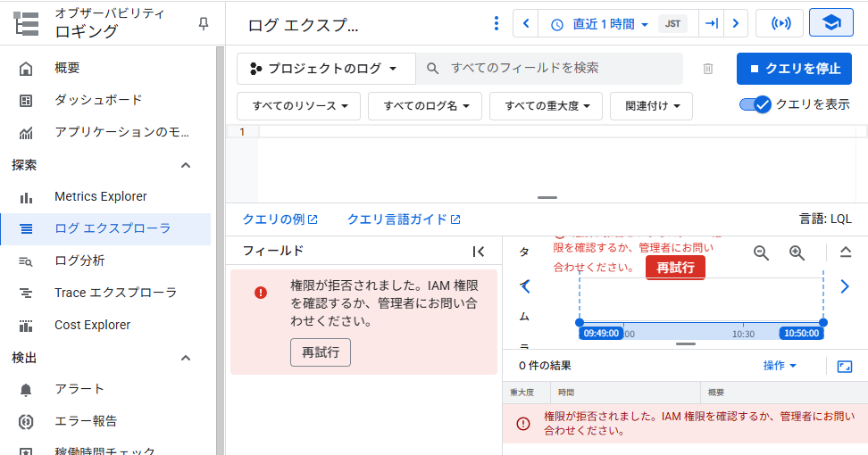Viewport: 868px width, 455px height.
Task: Expand results to full screen
Action: pyautogui.click(x=845, y=367)
